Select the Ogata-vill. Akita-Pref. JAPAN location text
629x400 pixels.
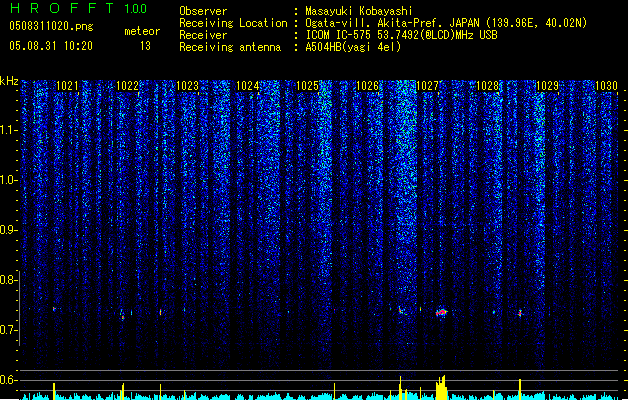coord(446,23)
